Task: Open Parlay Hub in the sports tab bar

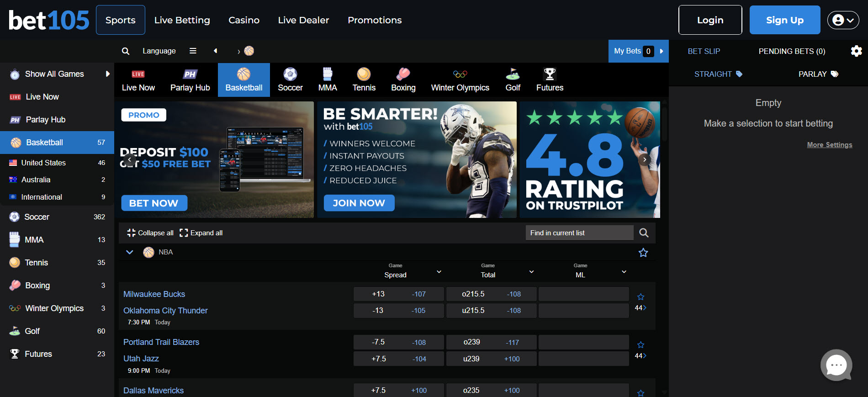Action: [x=190, y=80]
